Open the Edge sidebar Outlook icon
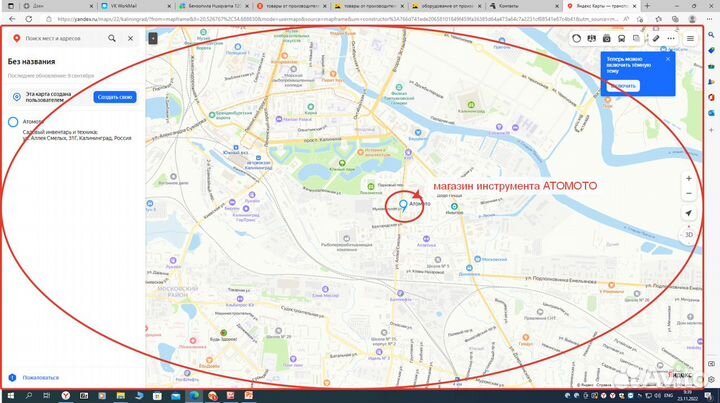Screen dimensions: 720x403 pos(711,113)
